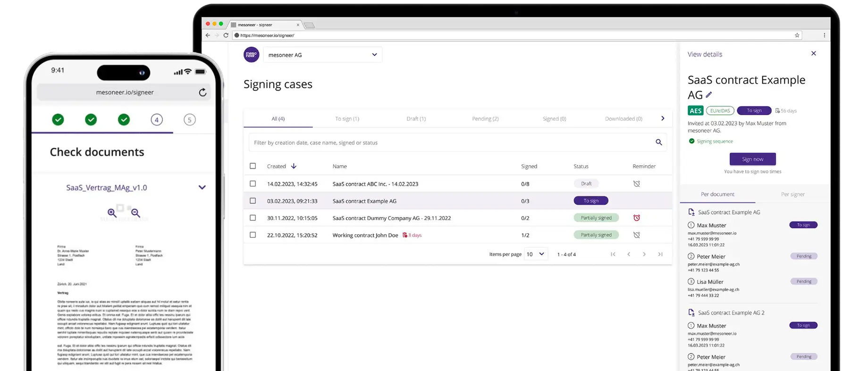Click the mesoneer round logo
This screenshot has width=868, height=371.
pos(251,55)
